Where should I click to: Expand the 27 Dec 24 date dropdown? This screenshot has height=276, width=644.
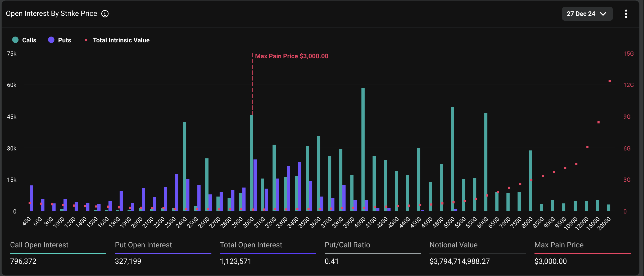[x=587, y=14]
